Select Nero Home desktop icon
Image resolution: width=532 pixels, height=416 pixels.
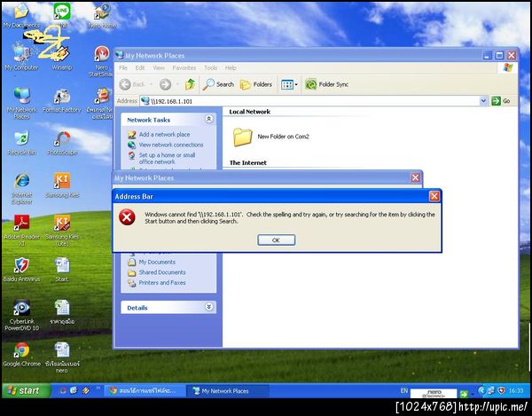(x=102, y=15)
